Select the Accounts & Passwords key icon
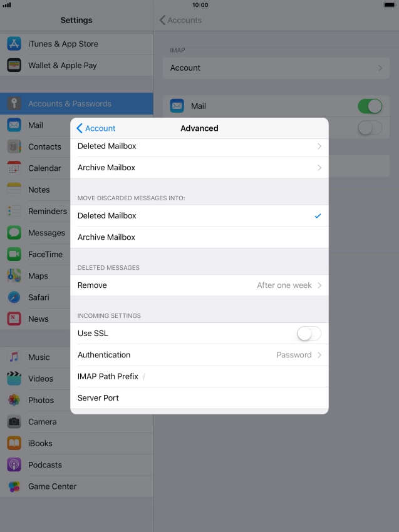The image size is (399, 532). tap(14, 103)
